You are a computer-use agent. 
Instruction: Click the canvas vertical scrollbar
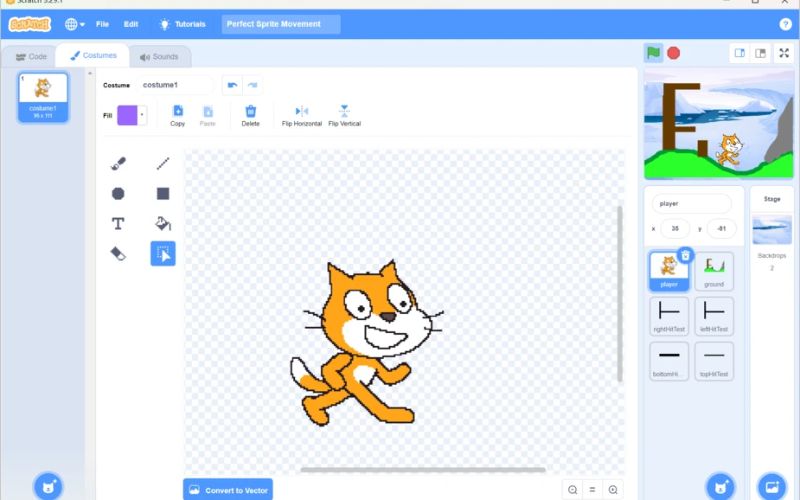pos(620,293)
